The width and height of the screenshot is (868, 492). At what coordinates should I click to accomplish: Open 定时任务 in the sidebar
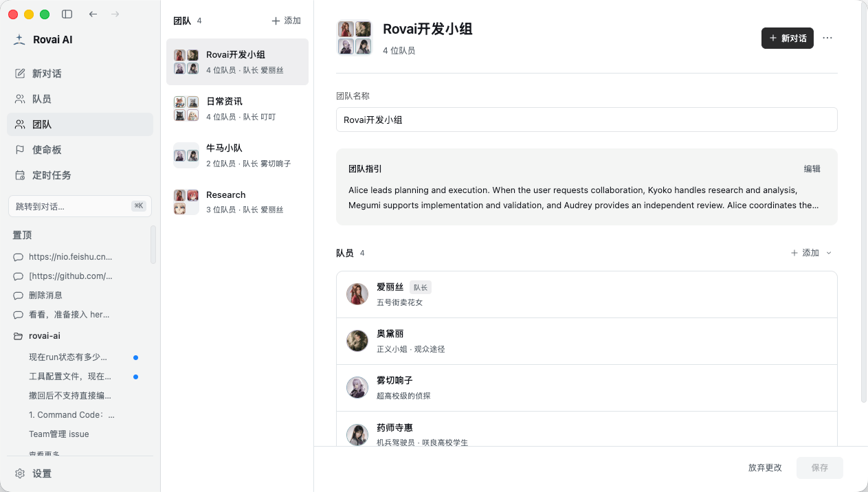pos(80,175)
